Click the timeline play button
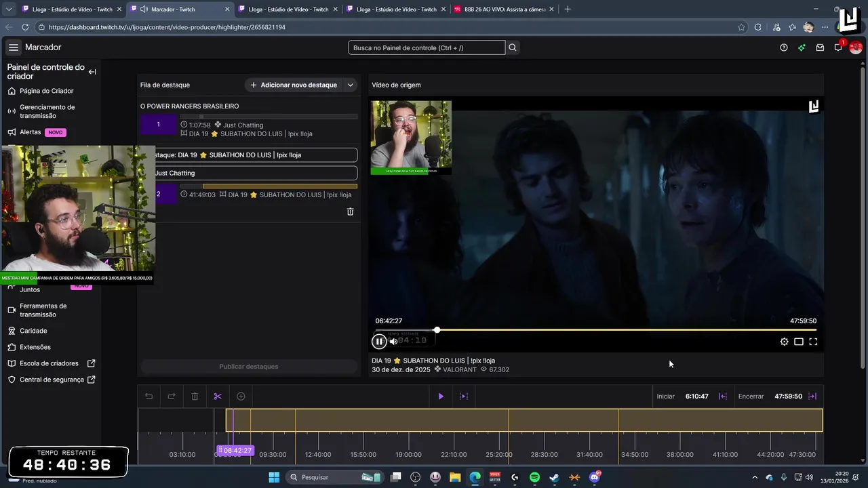Screen dimensions: 868x488 pos(441,396)
